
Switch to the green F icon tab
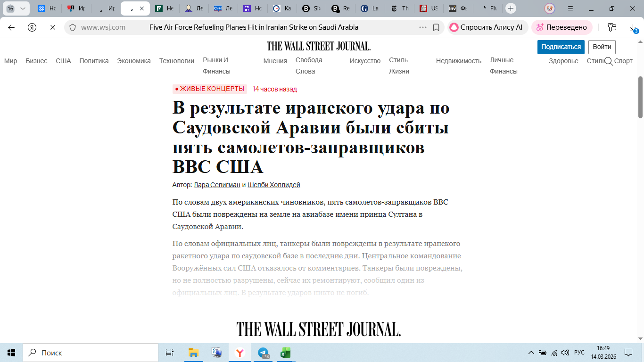pos(165,8)
